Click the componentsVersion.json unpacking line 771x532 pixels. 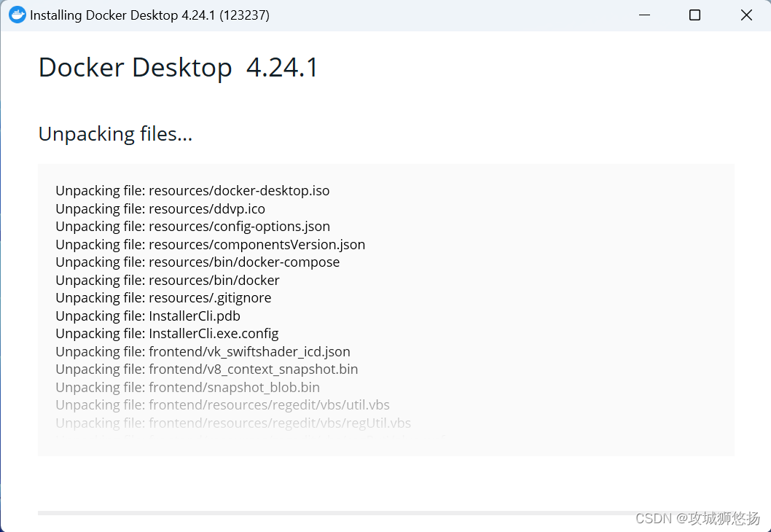click(210, 244)
